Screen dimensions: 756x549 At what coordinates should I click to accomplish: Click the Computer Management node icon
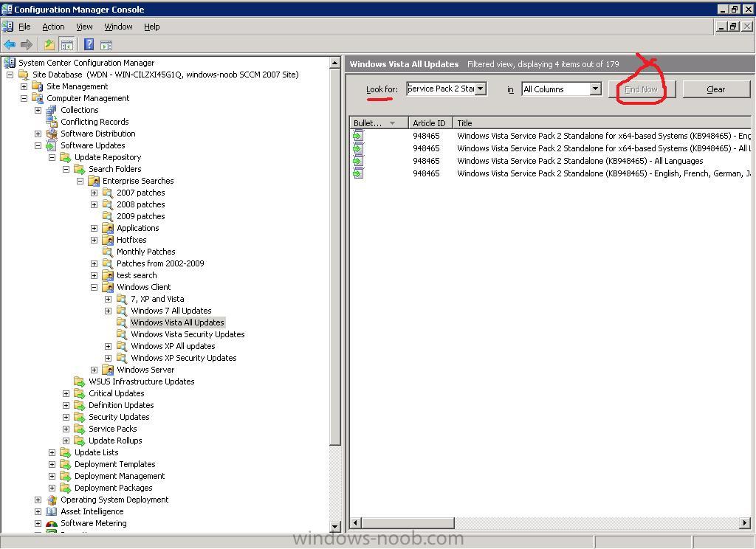point(37,98)
